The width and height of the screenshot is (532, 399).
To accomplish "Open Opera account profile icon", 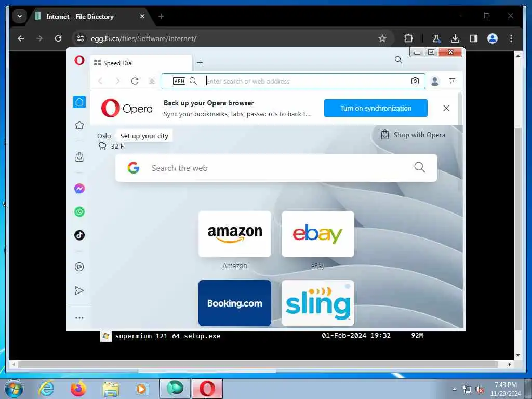I will click(x=435, y=81).
